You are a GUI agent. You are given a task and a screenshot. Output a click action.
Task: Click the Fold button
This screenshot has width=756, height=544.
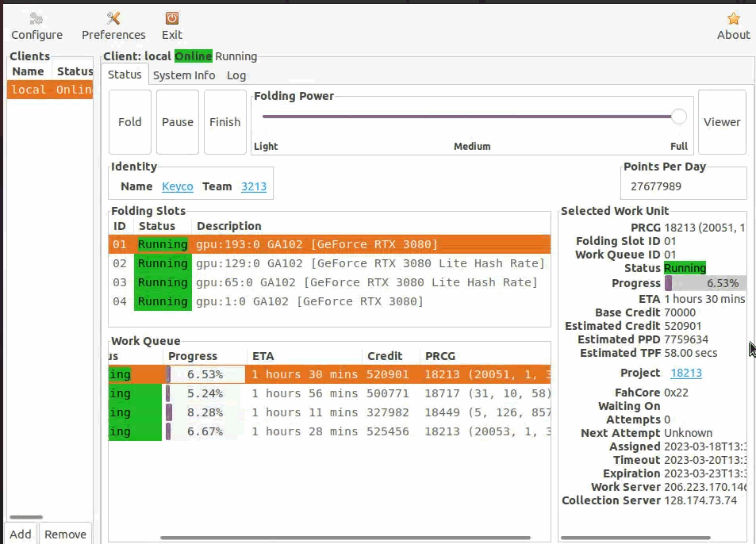click(x=129, y=122)
